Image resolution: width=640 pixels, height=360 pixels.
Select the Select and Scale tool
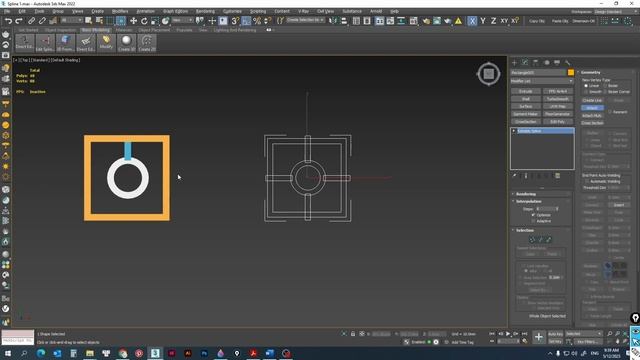pyautogui.click(x=155, y=20)
